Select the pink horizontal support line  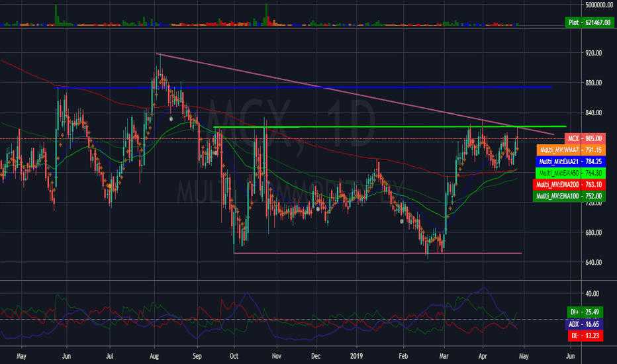(378, 253)
